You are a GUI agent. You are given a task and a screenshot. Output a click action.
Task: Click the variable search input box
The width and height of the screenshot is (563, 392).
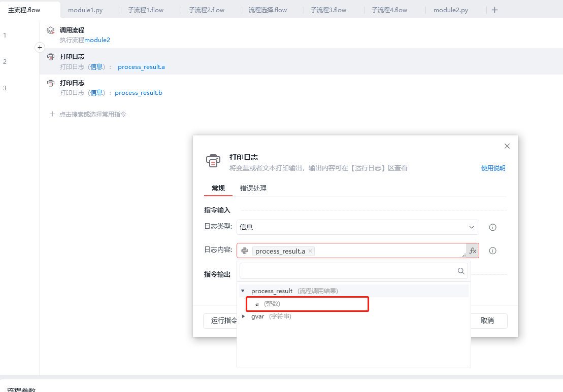(347, 271)
